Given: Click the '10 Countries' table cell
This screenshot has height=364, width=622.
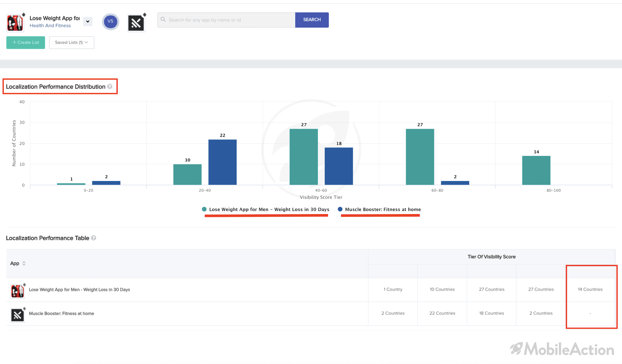Looking at the screenshot, I should click(442, 289).
